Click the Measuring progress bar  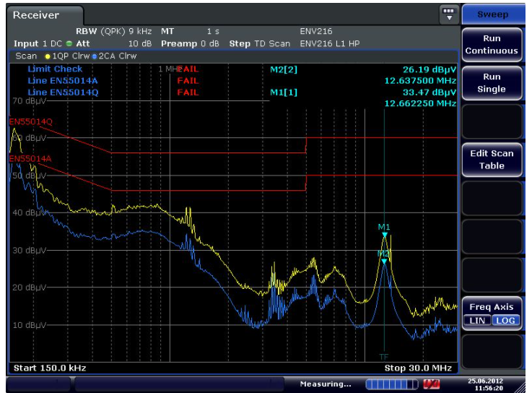tap(392, 384)
